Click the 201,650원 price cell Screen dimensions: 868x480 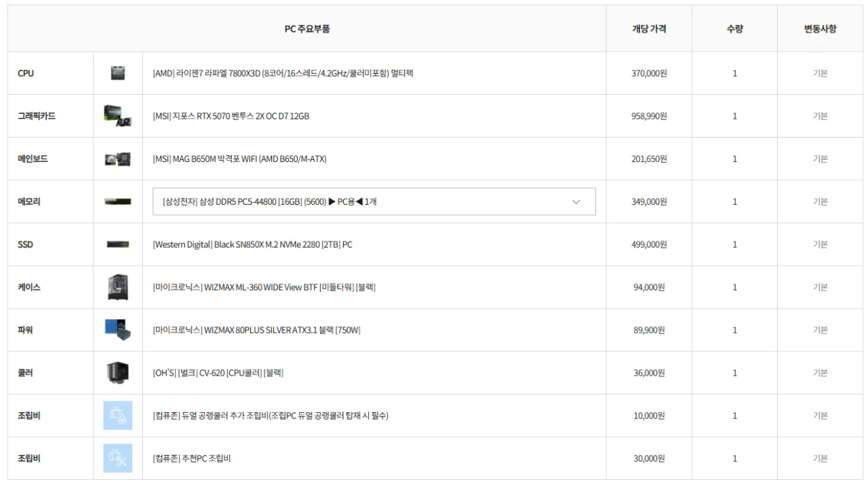pos(649,159)
